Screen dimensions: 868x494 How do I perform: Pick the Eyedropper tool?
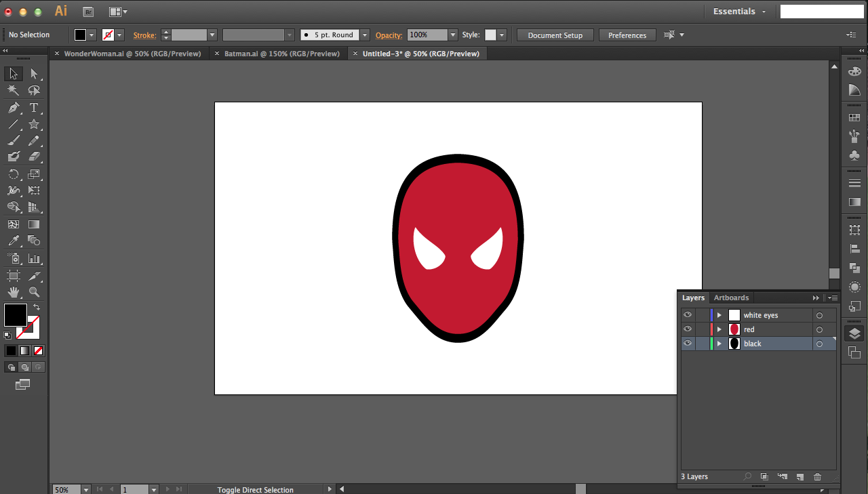pos(14,241)
